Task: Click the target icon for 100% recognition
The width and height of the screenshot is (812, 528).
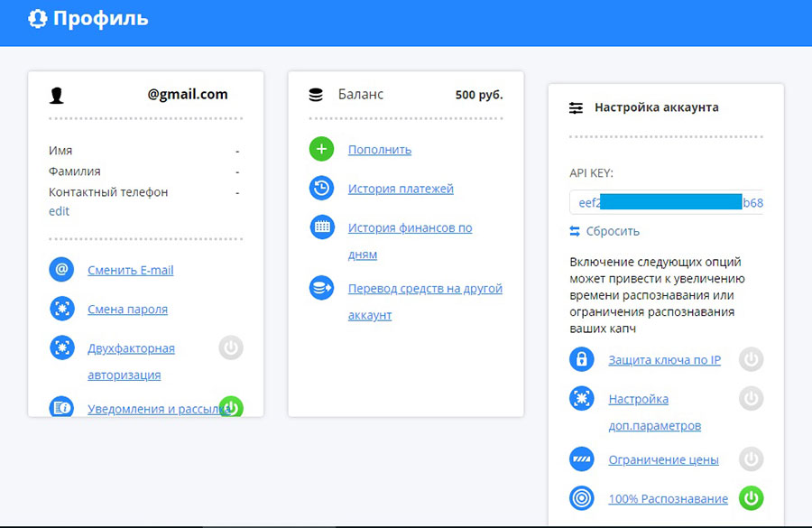Action: [582, 498]
